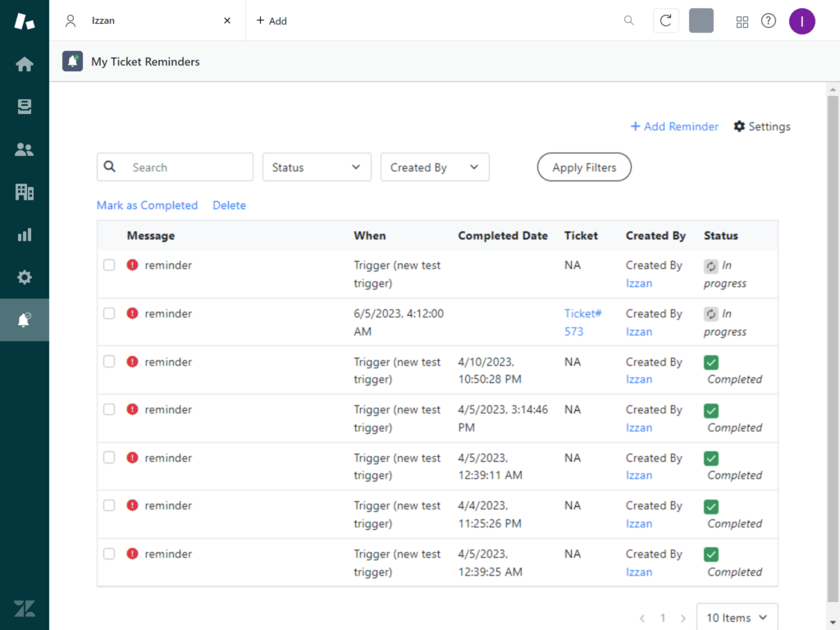Select the checkbox on the last reminder row

(109, 554)
